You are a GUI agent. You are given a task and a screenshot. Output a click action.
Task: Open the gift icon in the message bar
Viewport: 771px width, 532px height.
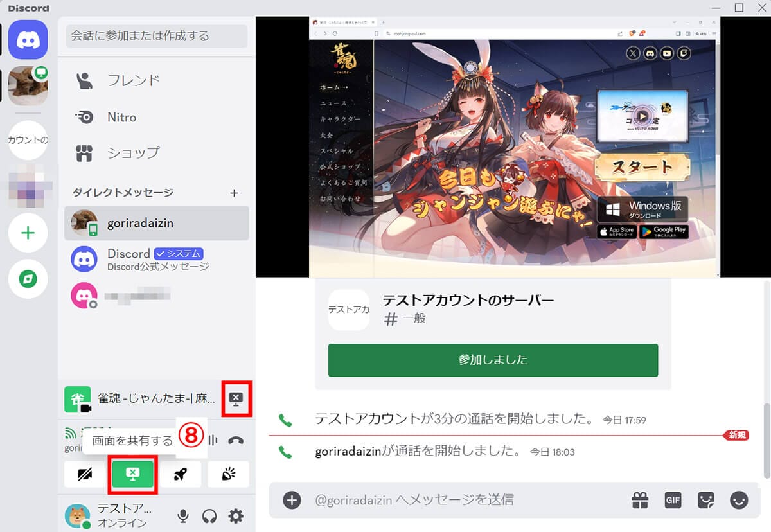(x=640, y=500)
